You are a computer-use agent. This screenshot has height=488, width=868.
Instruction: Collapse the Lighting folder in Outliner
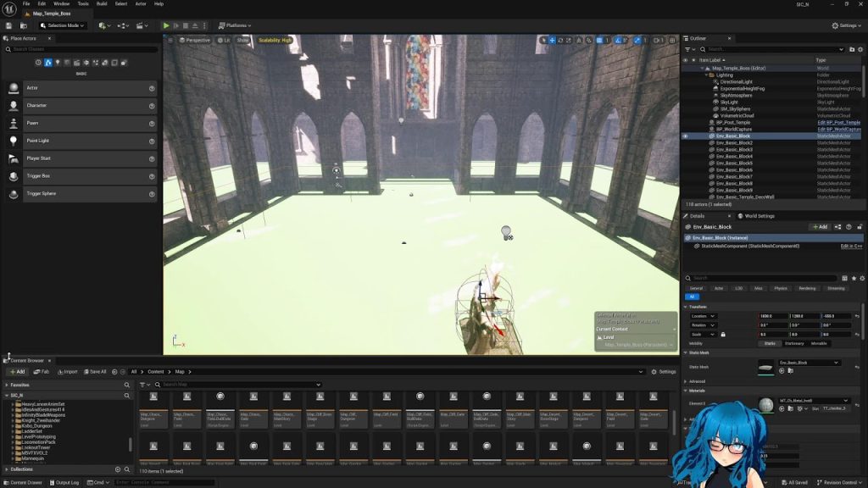tap(710, 75)
